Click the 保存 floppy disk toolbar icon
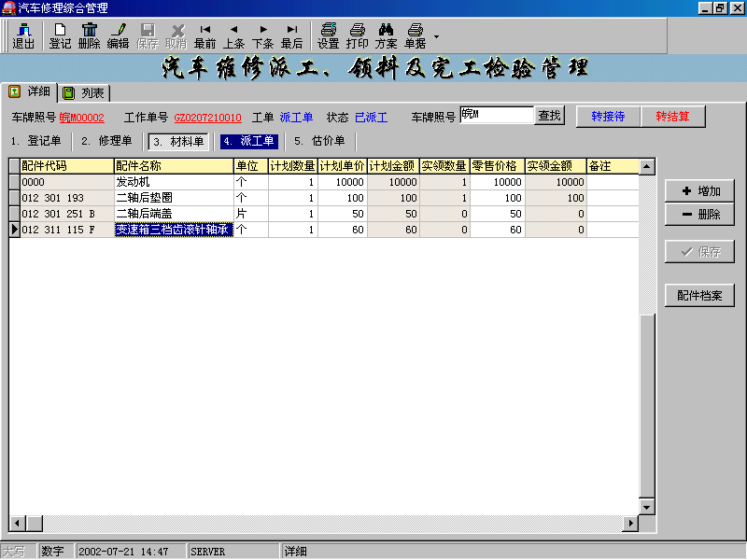Viewport: 747px width, 560px height. click(148, 36)
